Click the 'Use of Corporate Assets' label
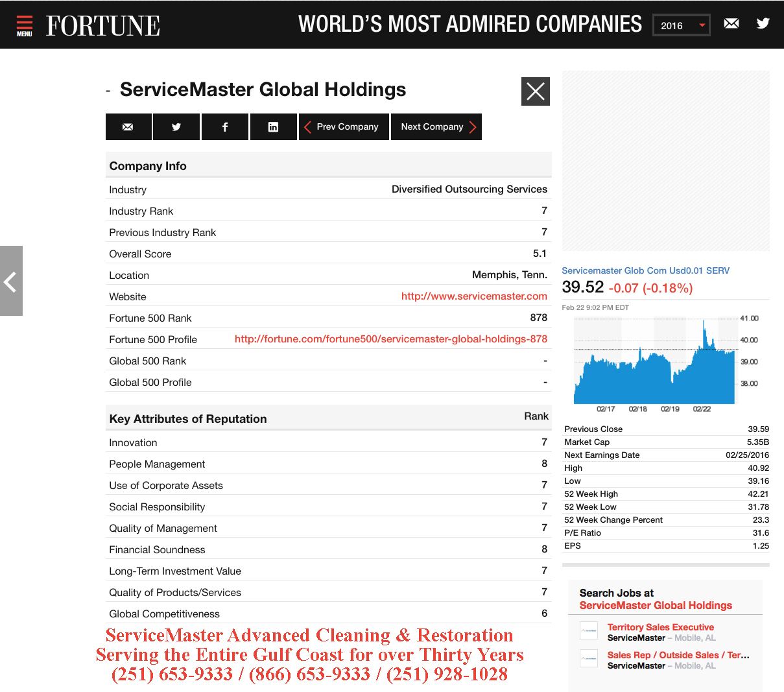The width and height of the screenshot is (784, 692). tap(166, 486)
